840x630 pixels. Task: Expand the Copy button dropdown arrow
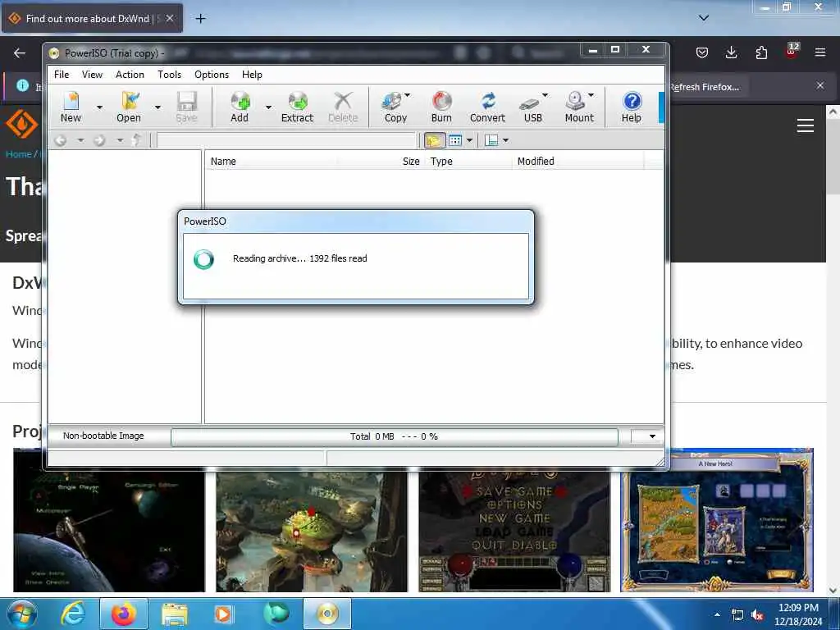pos(407,95)
